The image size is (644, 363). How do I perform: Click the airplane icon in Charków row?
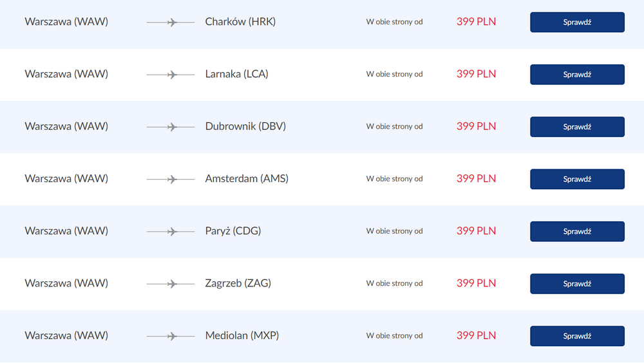click(171, 22)
